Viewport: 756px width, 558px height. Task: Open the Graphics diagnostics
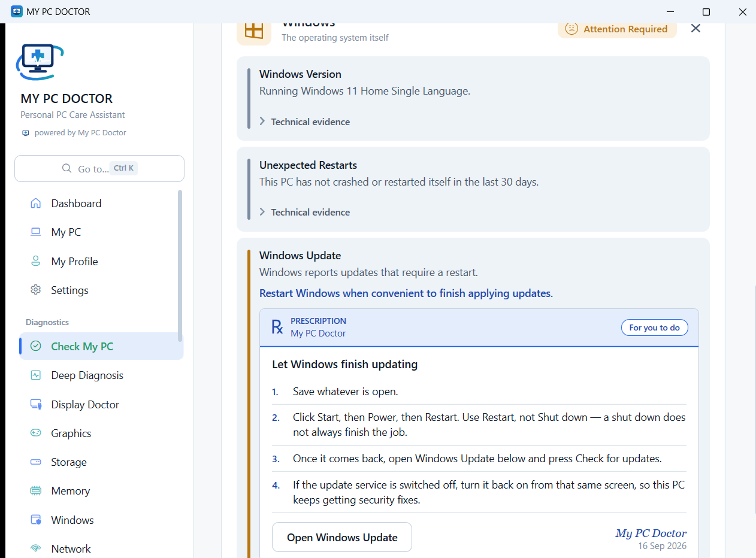[x=101, y=433]
